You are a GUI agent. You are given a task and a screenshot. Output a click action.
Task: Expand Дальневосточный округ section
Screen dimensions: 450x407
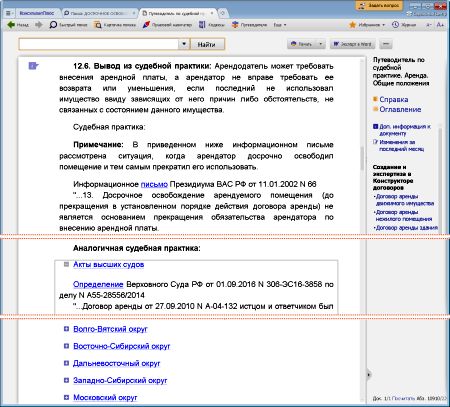pos(66,363)
